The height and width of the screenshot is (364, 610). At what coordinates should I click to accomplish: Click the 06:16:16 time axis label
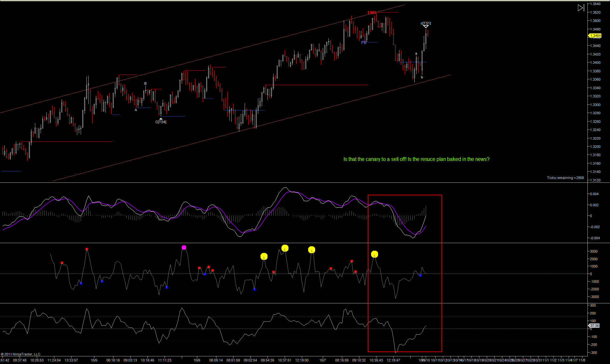(113, 360)
